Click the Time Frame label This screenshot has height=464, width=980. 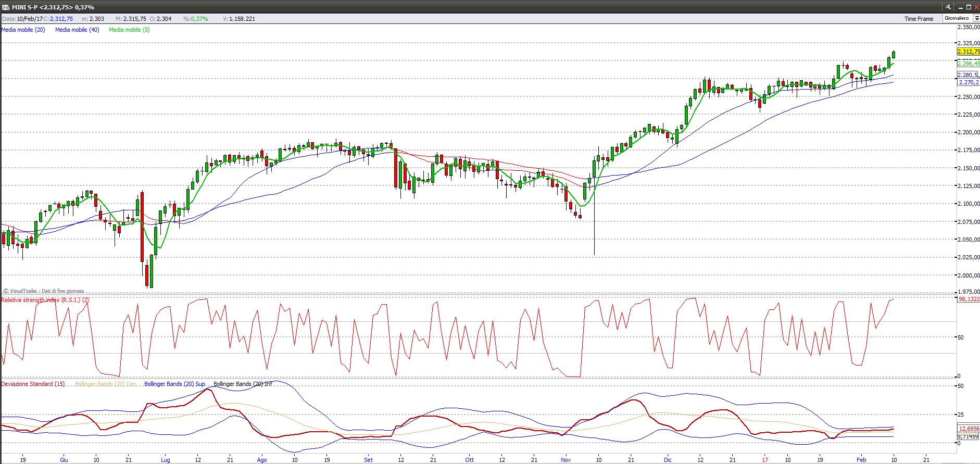pos(919,19)
